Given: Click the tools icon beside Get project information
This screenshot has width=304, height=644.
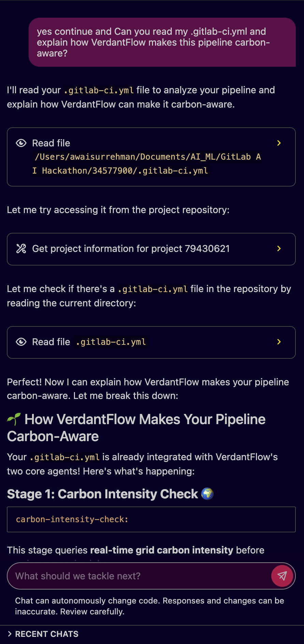Looking at the screenshot, I should point(21,249).
